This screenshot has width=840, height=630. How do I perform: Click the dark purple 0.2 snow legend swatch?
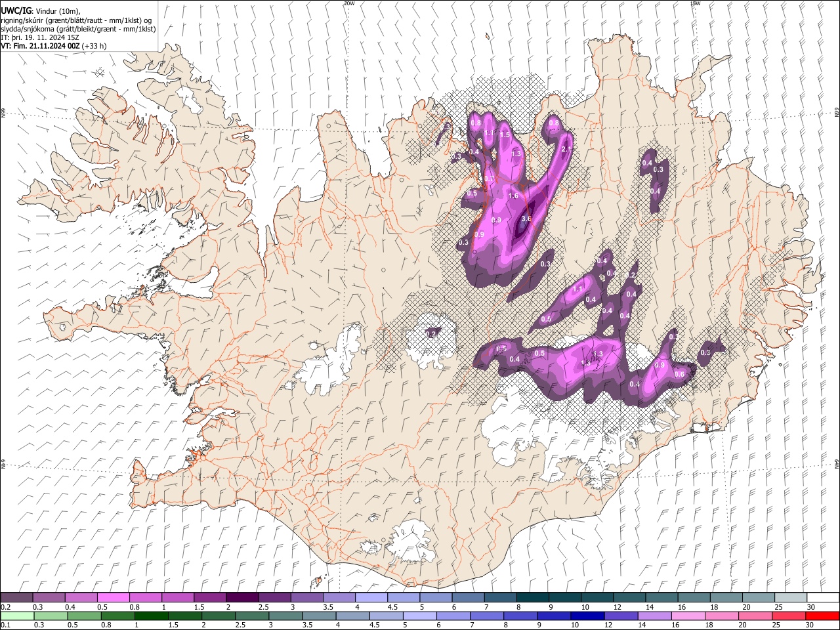[16, 597]
